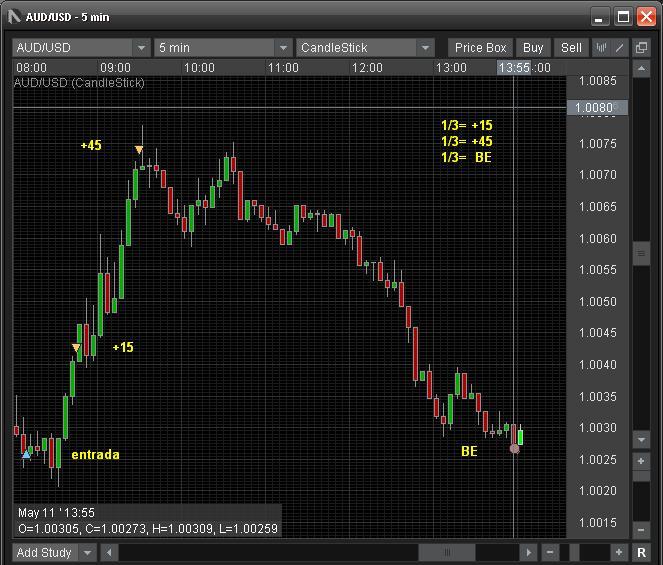This screenshot has width=663, height=565.
Task: Open the AUD/USD symbol dropdown
Action: [x=140, y=48]
